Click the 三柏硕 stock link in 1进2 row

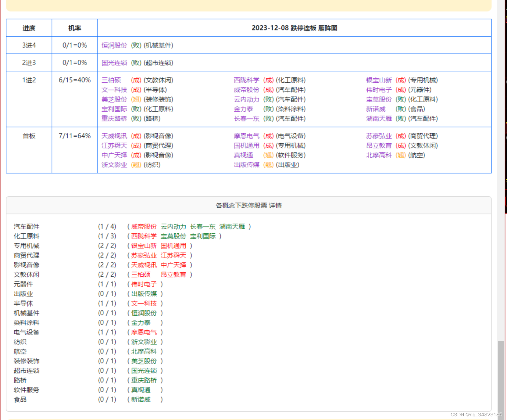pyautogui.click(x=111, y=80)
